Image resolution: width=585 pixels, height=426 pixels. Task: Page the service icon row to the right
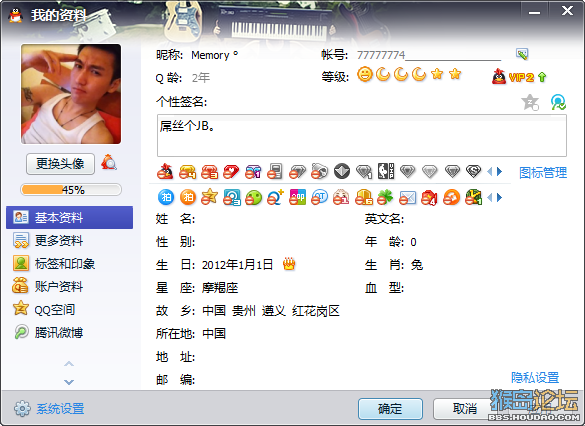pyautogui.click(x=500, y=197)
